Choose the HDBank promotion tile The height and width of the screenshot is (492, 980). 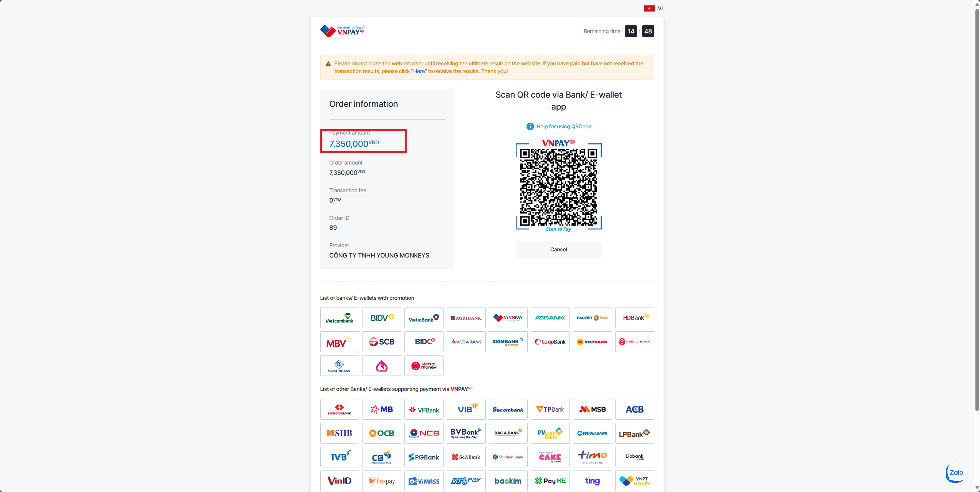tap(634, 318)
